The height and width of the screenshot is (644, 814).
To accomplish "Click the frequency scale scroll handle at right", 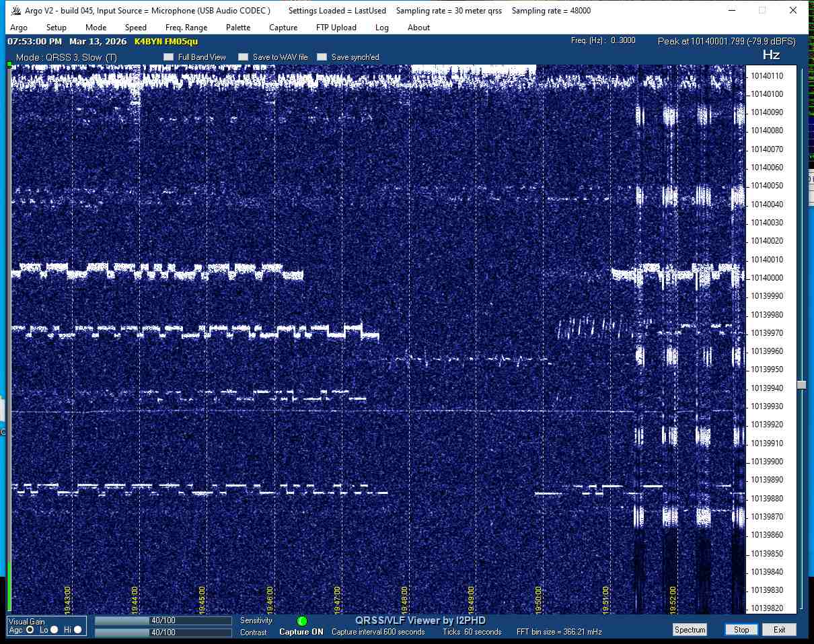I will 801,385.
